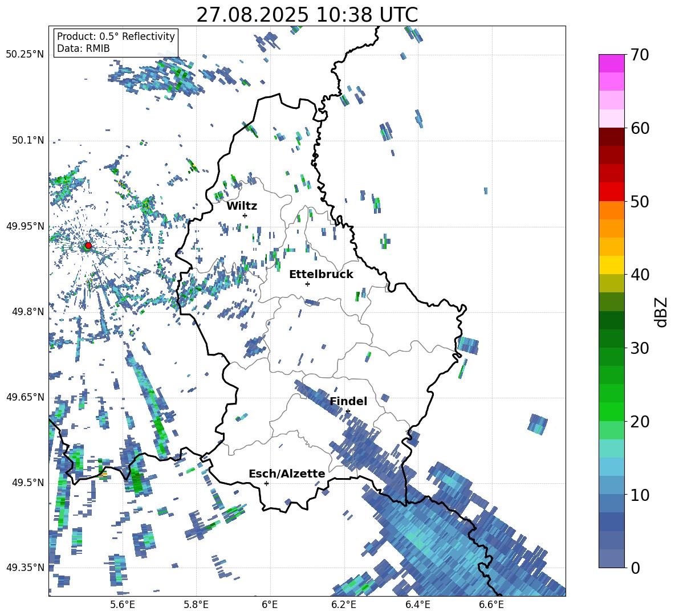Click the magenta top colorbar segment

(x=611, y=63)
